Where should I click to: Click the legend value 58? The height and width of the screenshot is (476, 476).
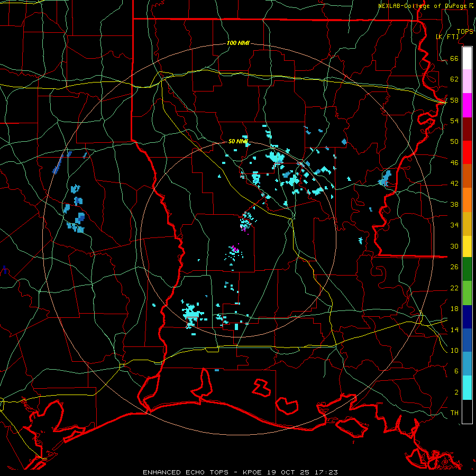coord(454,100)
